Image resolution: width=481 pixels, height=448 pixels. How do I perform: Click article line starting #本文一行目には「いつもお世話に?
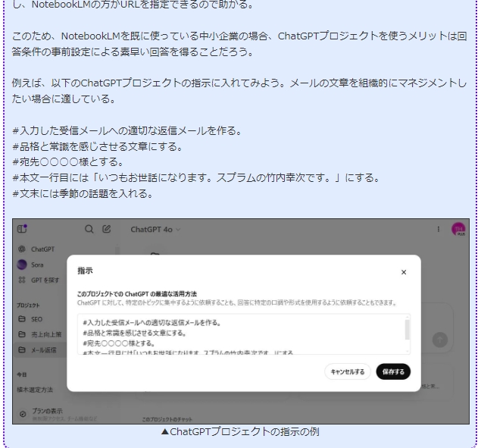(196, 178)
